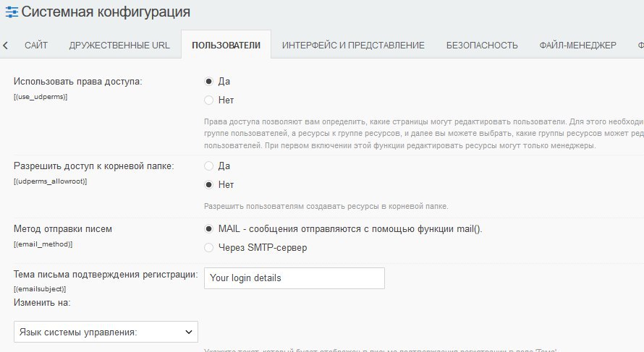
Task: Select Да for Использовать права доступа
Action: (208, 81)
